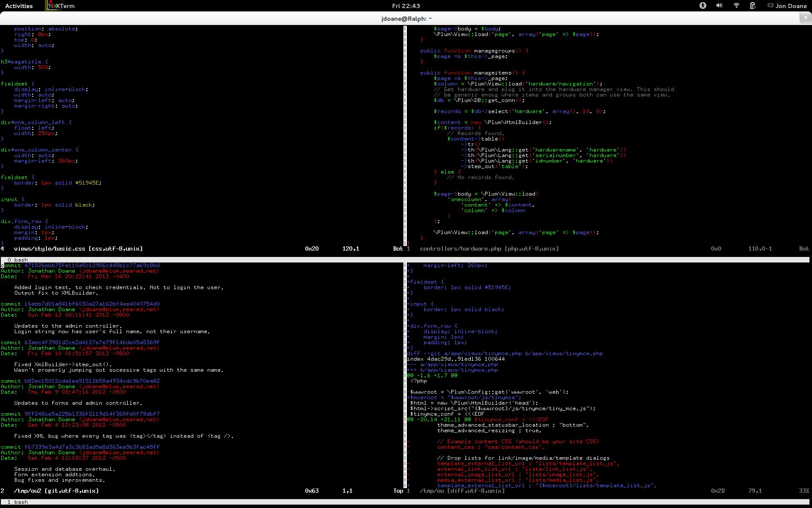This screenshot has width=812, height=508.
Task: Click '$mceroot = "$wwwroot/js/tinymce";' added line
Action: coord(464,398)
